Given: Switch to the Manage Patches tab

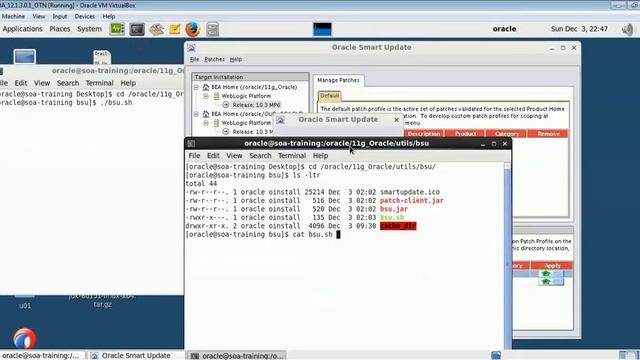Looking at the screenshot, I should 338,80.
